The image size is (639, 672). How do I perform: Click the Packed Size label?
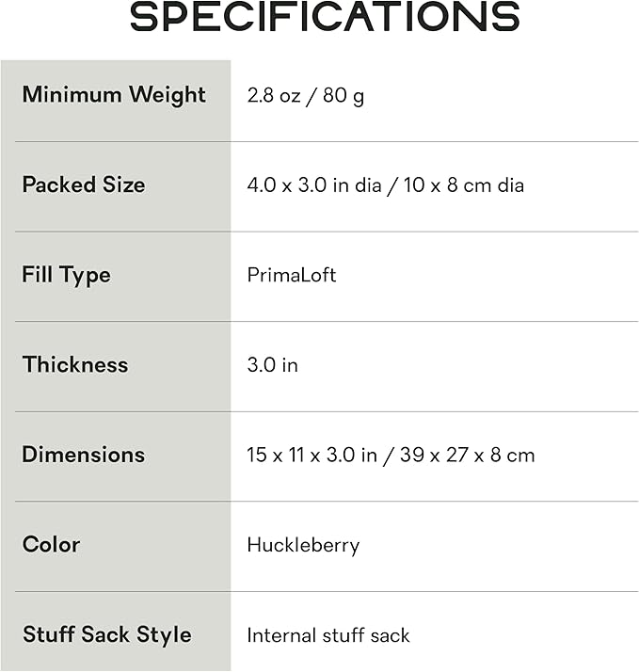pos(84,184)
